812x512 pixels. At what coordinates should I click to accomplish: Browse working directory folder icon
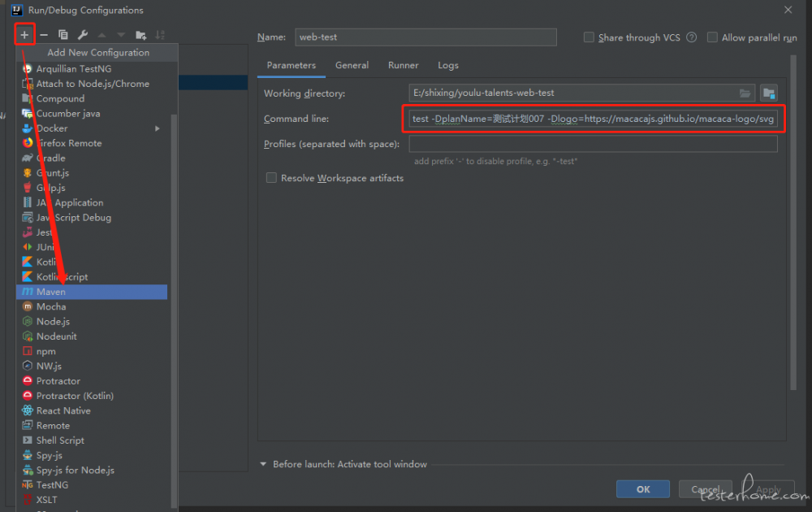coord(745,93)
